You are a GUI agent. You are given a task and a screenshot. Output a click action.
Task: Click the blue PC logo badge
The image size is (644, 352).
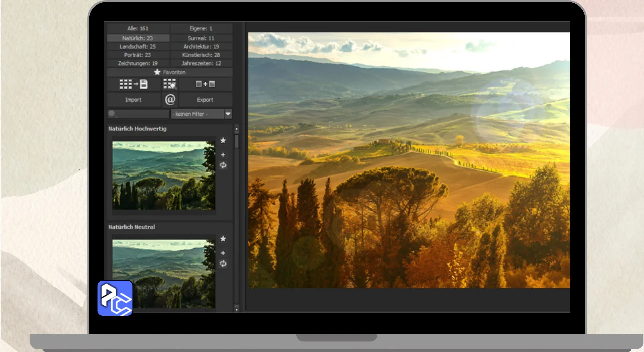(x=115, y=298)
